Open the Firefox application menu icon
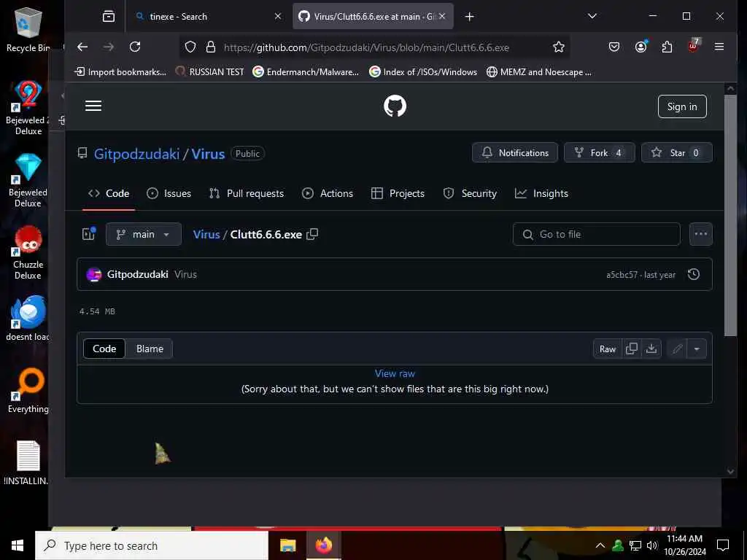The height and width of the screenshot is (560, 747). (x=719, y=47)
